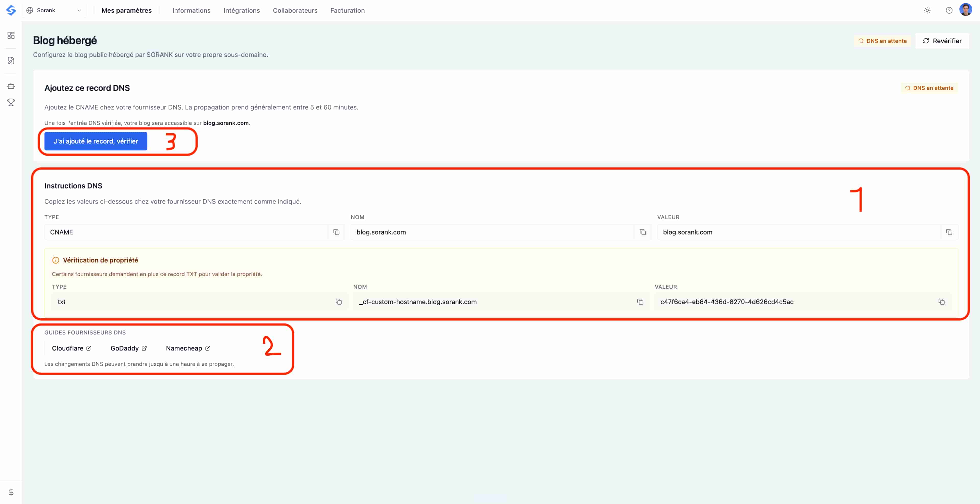Click the Vérification de propriété info icon
The width and height of the screenshot is (980, 504).
point(56,260)
